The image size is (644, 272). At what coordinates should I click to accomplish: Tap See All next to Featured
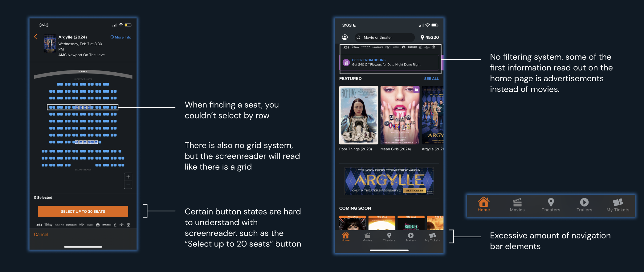pos(431,79)
